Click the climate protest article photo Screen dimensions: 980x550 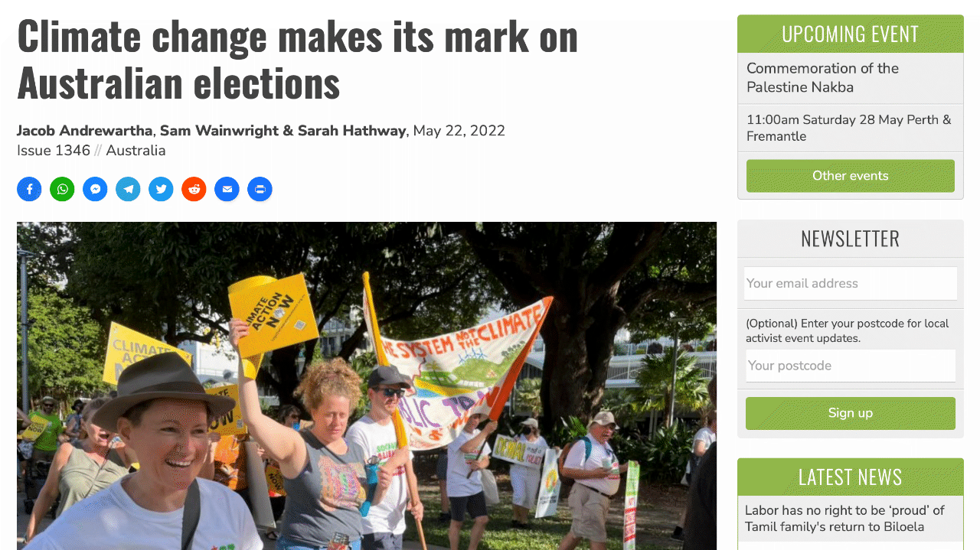point(367,386)
